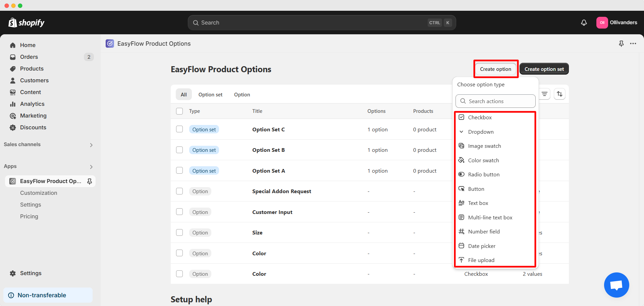Check the Size row checkbox
The width and height of the screenshot is (644, 306).
[x=179, y=232]
